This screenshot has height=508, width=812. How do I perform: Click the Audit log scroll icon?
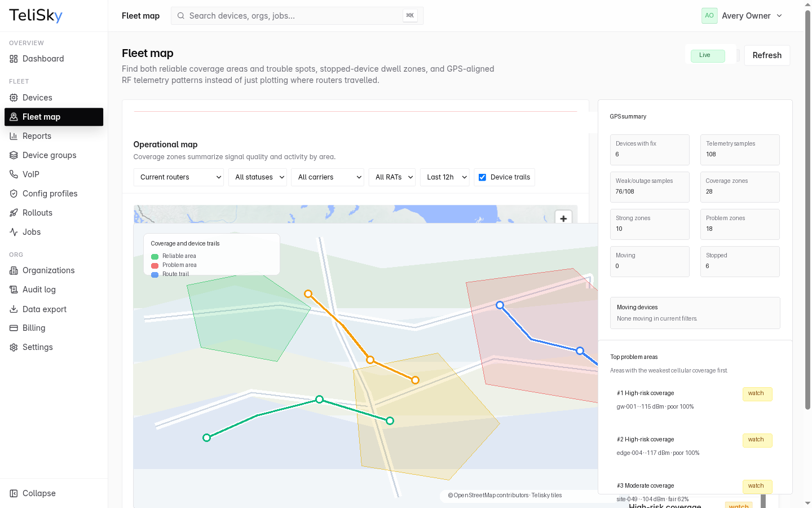coord(14,290)
